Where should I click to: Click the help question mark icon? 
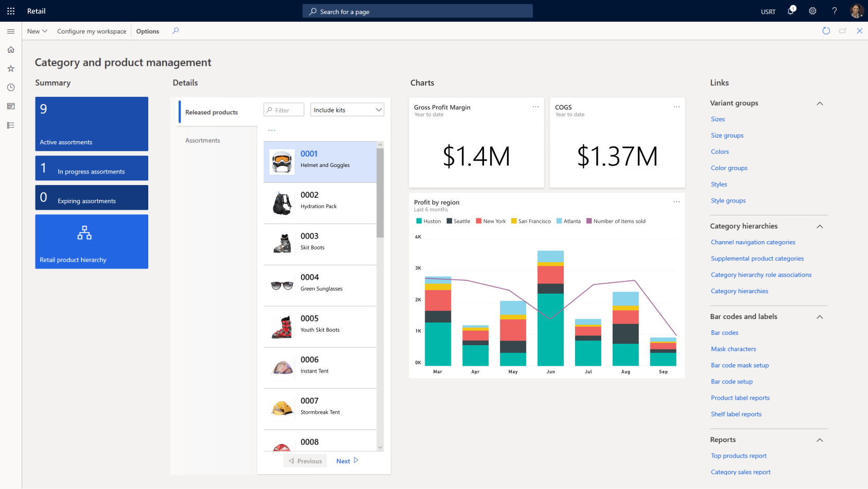[834, 11]
